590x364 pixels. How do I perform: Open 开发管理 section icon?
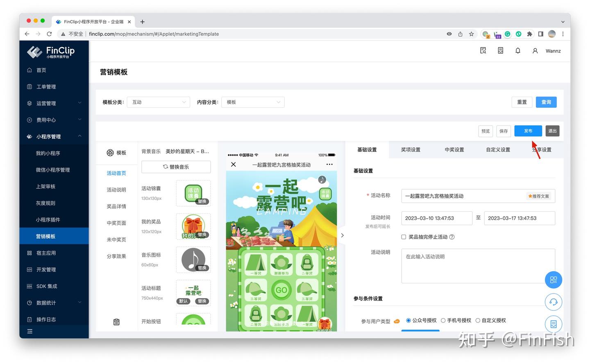(x=29, y=269)
